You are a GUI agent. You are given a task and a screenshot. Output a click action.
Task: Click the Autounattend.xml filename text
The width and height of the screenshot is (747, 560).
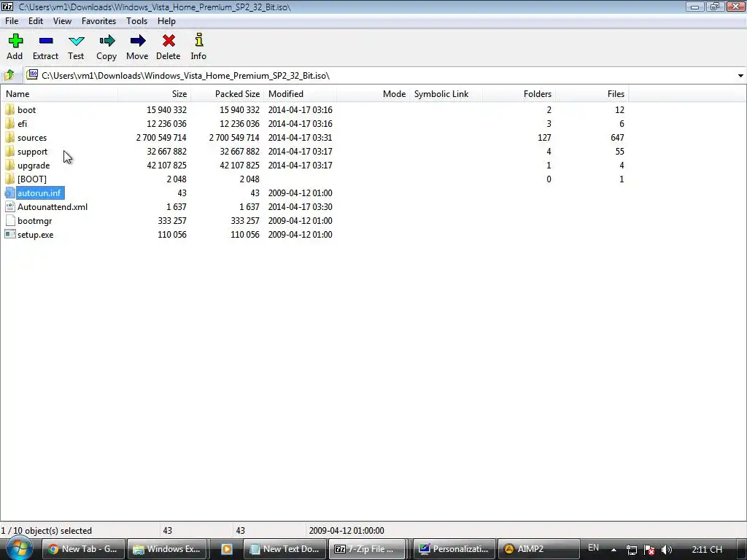coord(53,207)
